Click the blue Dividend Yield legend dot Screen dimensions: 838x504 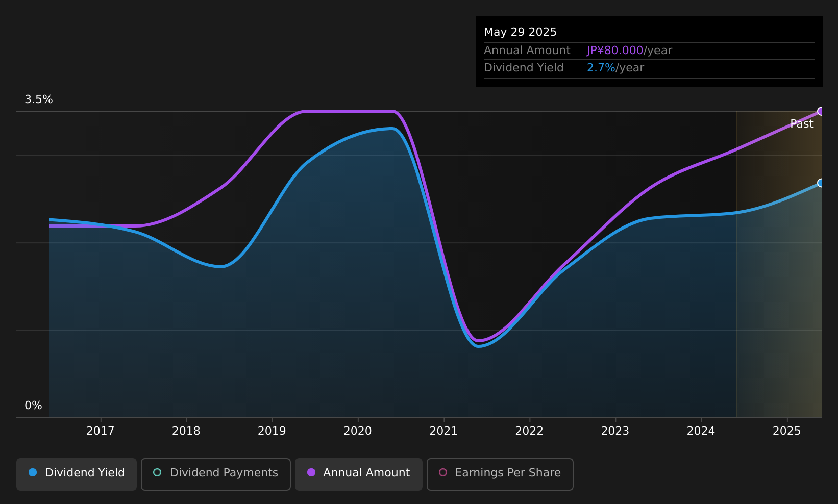point(33,472)
